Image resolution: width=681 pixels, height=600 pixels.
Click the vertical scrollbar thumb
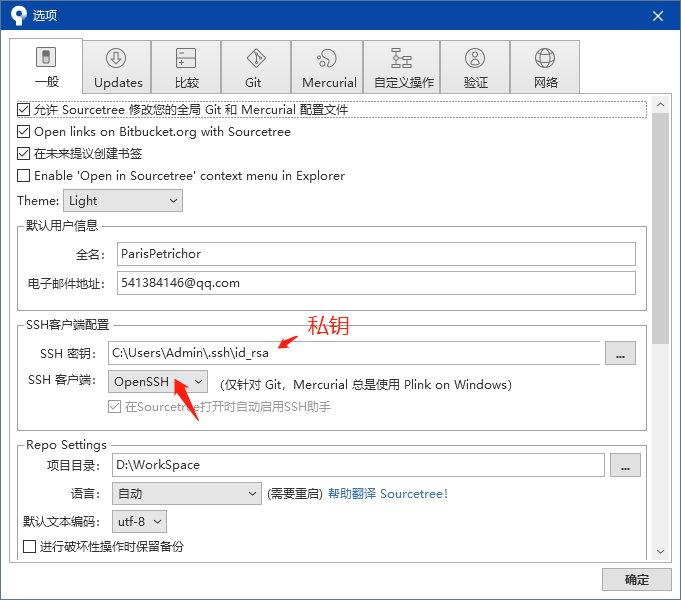660,229
